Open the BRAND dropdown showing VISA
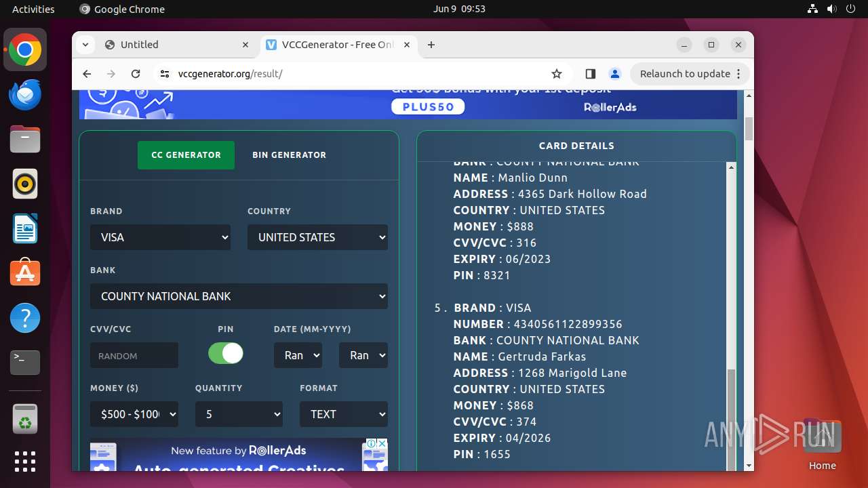868x488 pixels. (160, 237)
